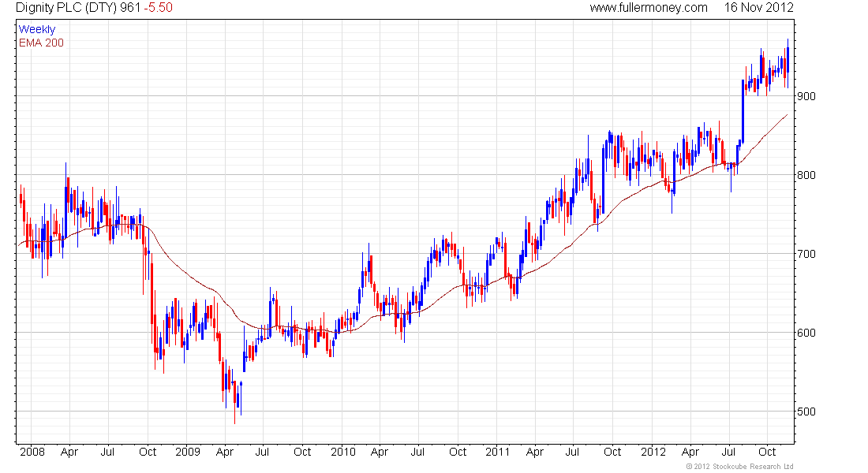Click the 900 price axis label
Screen dimensions: 868x473
coord(806,96)
